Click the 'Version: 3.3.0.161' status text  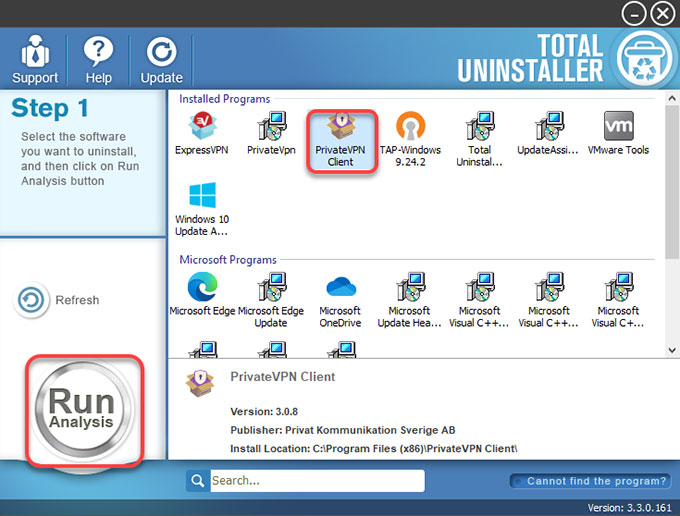[629, 508]
